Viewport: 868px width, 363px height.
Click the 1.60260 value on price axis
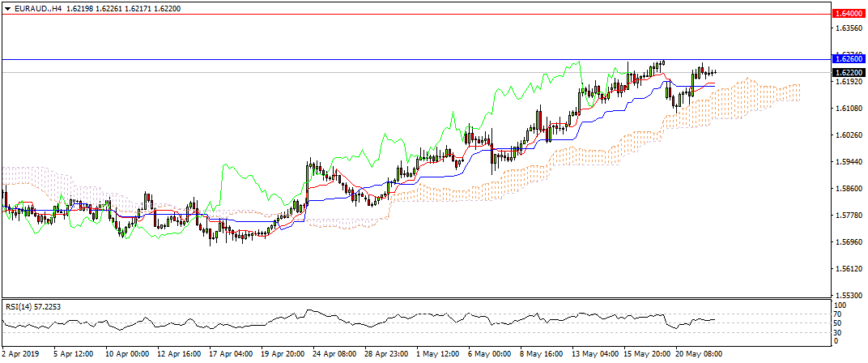[847, 135]
